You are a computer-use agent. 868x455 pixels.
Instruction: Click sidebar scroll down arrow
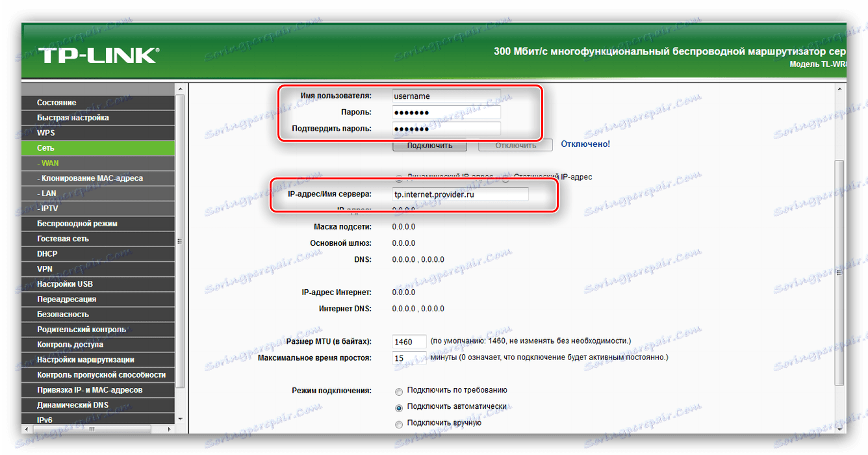(181, 419)
